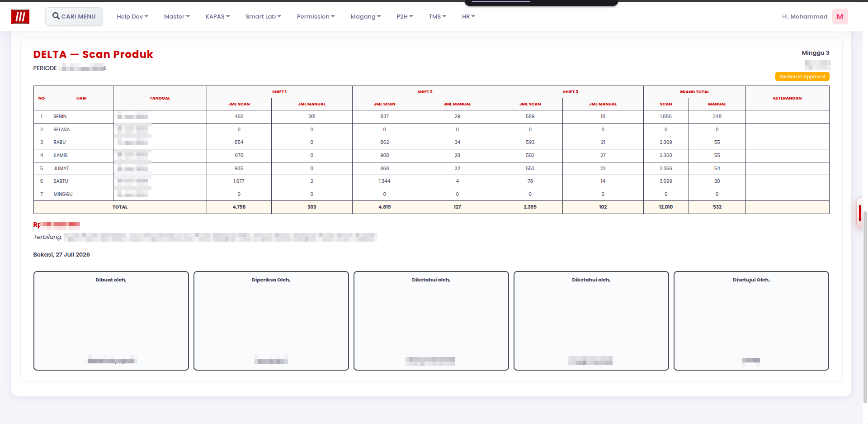This screenshot has height=424, width=868.
Task: Click the Section in Approval badge
Action: (802, 76)
